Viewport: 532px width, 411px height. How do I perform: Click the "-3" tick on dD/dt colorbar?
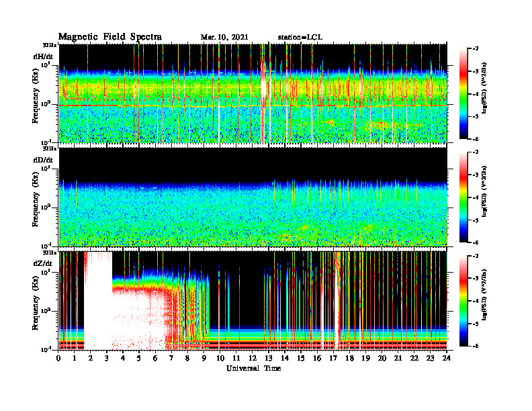coord(475,175)
